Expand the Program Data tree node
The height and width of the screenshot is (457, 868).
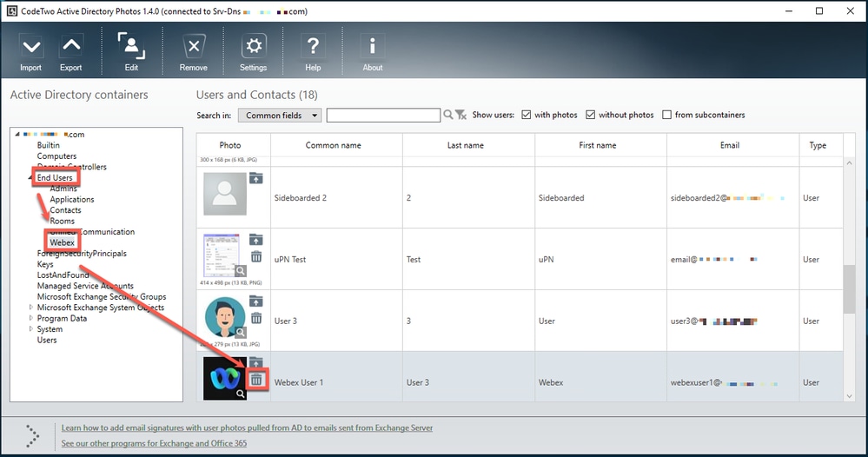[x=31, y=318]
